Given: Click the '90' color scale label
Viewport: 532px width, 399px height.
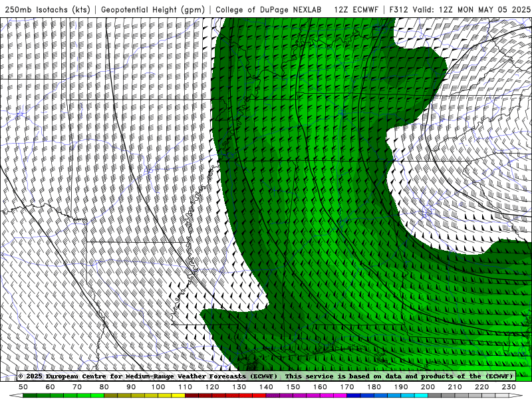Looking at the screenshot, I should point(131,387).
